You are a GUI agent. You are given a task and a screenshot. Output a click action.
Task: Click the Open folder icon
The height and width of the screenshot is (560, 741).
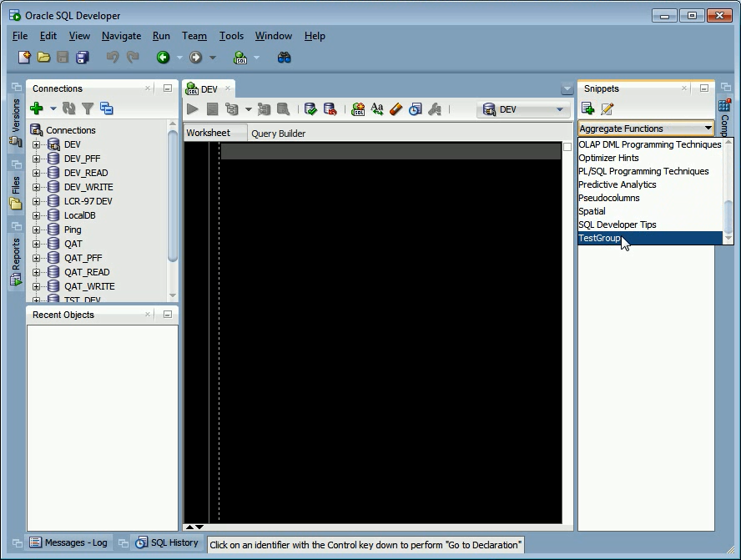[x=43, y=58]
